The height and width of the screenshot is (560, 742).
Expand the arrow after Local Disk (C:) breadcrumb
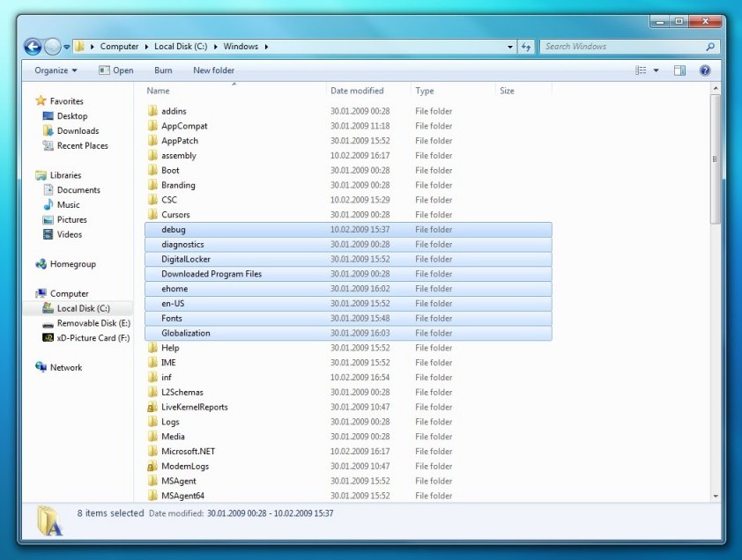click(215, 47)
